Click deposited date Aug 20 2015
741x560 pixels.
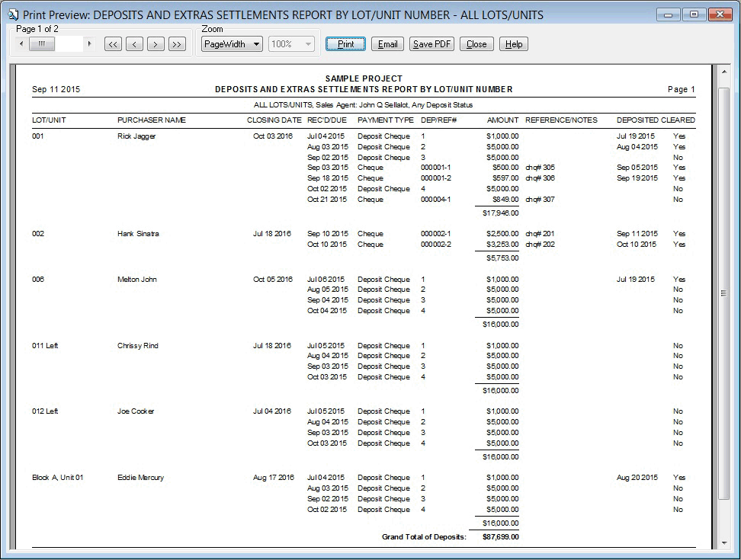pos(637,478)
